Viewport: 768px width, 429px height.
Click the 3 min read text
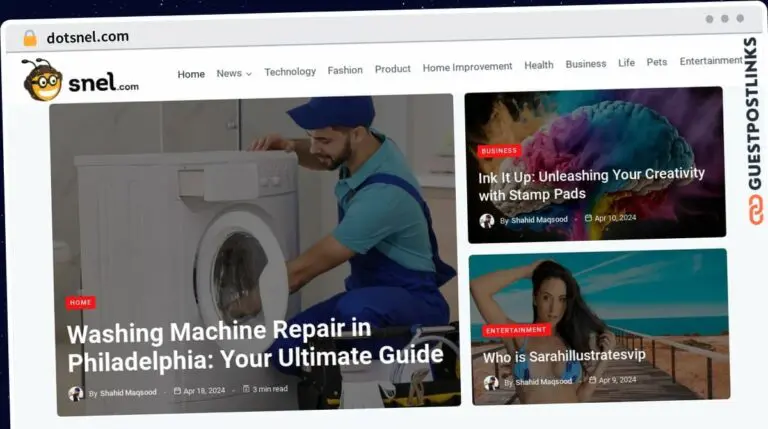click(x=270, y=389)
